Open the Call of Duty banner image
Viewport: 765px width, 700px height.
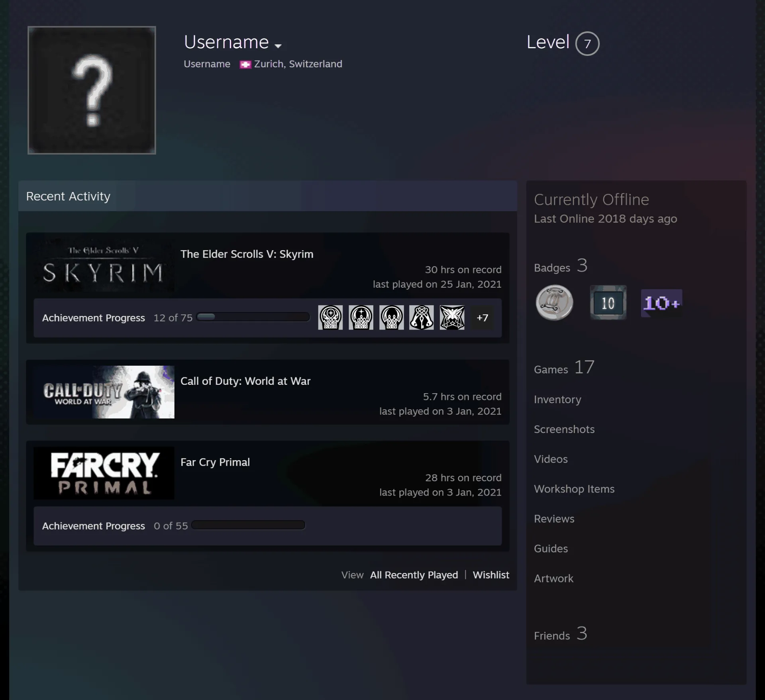click(104, 392)
